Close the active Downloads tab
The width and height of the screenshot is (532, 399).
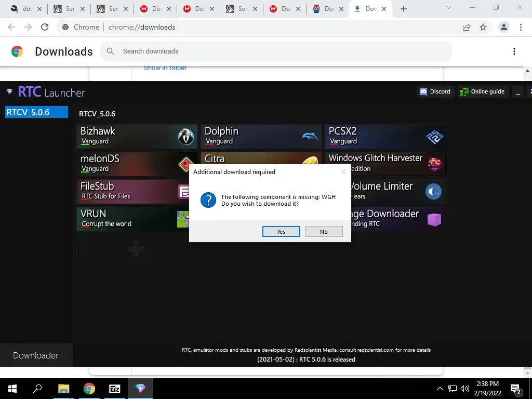click(x=384, y=9)
